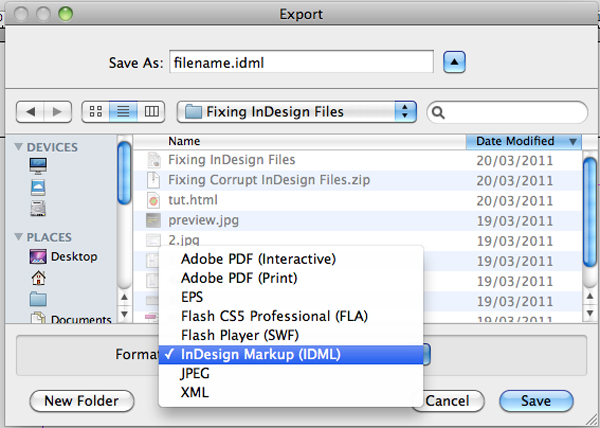Click the Fixing InDesign Files document icon
This screenshot has height=428, width=600.
154,160
